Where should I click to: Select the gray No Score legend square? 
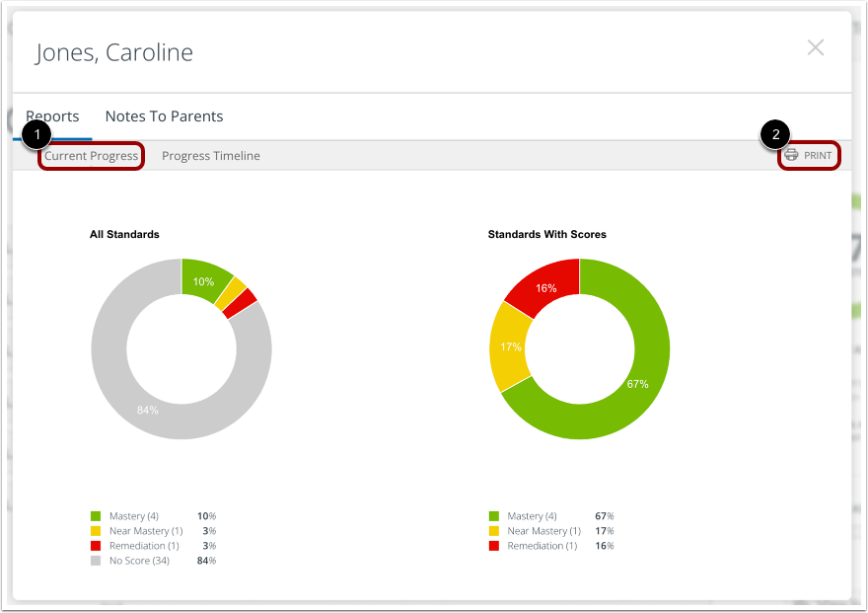pyautogui.click(x=95, y=560)
